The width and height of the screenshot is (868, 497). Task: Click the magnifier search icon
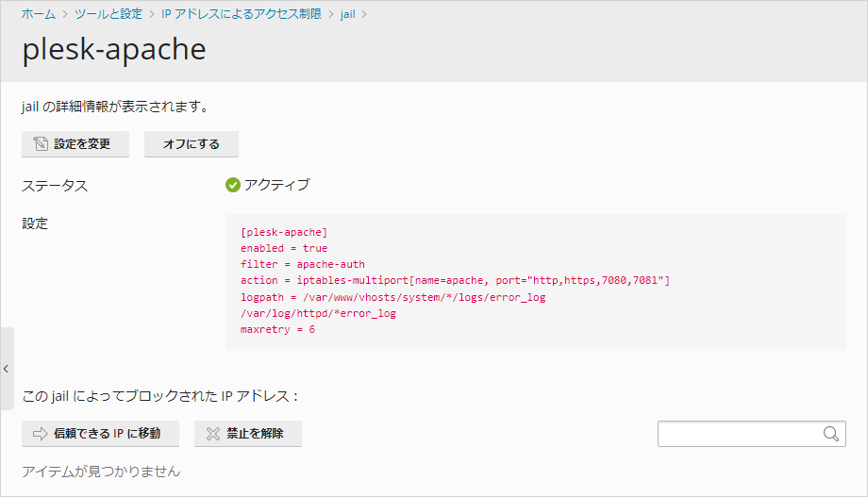(x=831, y=434)
